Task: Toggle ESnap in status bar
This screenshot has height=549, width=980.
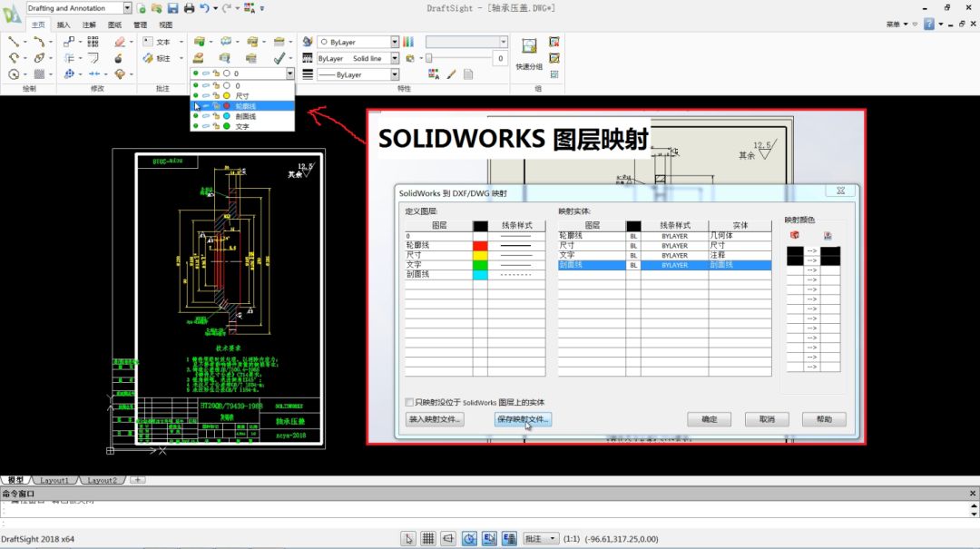Action: click(489, 538)
